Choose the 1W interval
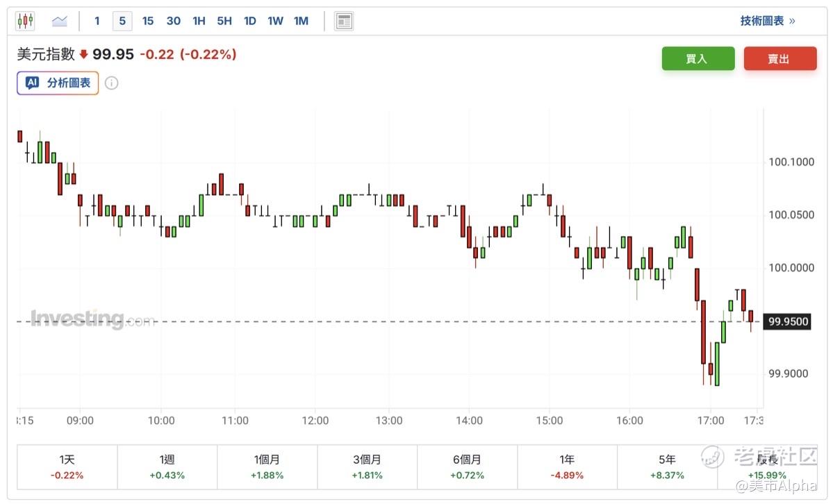The height and width of the screenshot is (504, 833). tap(275, 21)
